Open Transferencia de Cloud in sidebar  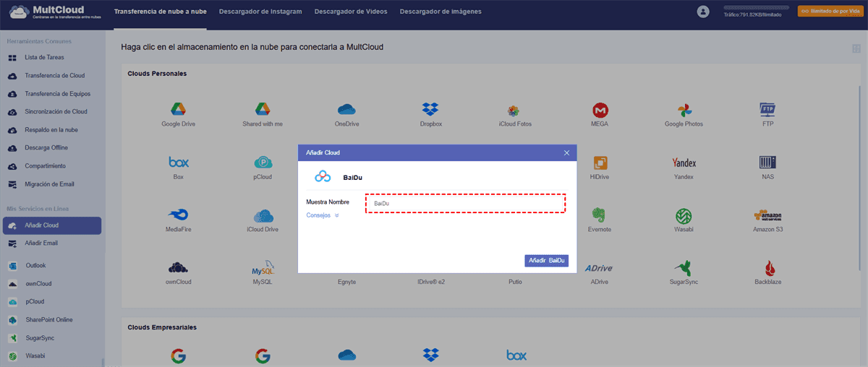pyautogui.click(x=54, y=75)
